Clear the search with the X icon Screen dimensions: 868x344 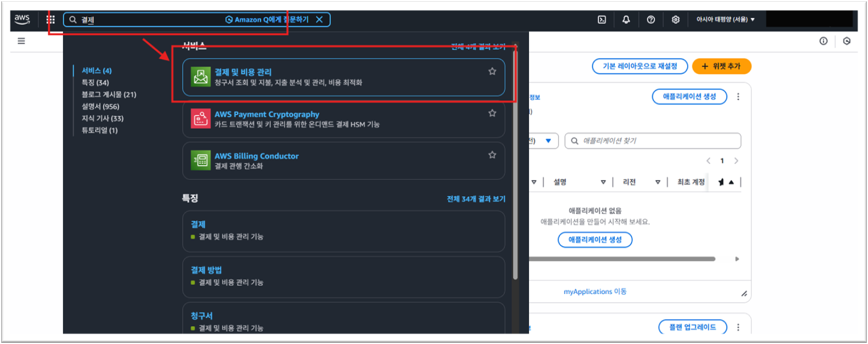pyautogui.click(x=319, y=20)
